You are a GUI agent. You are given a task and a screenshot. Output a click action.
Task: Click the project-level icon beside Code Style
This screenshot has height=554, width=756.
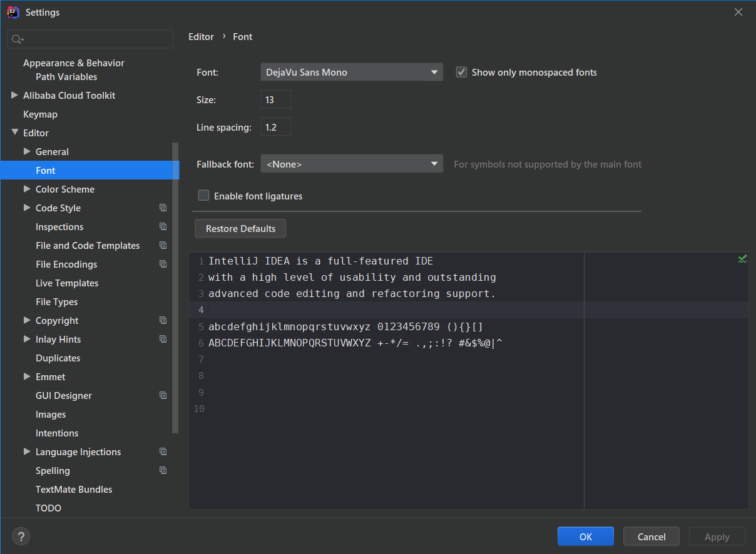(163, 208)
